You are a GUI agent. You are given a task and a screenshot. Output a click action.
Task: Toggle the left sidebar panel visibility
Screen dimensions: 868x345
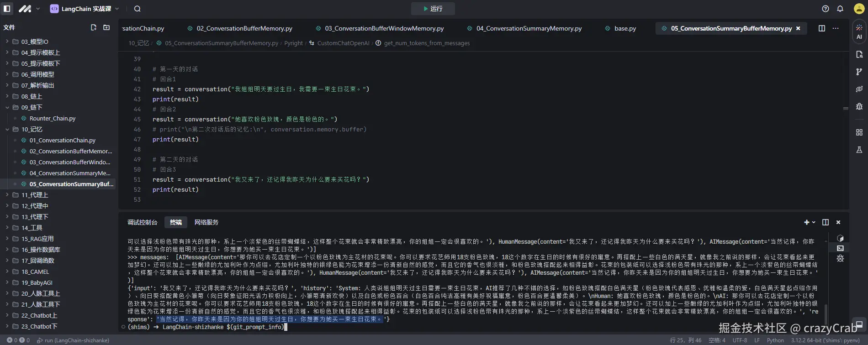tap(7, 9)
